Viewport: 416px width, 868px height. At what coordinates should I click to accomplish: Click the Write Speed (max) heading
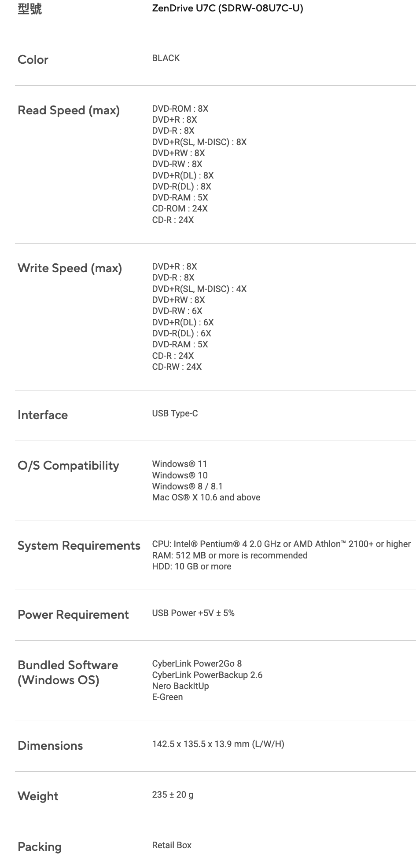[70, 268]
